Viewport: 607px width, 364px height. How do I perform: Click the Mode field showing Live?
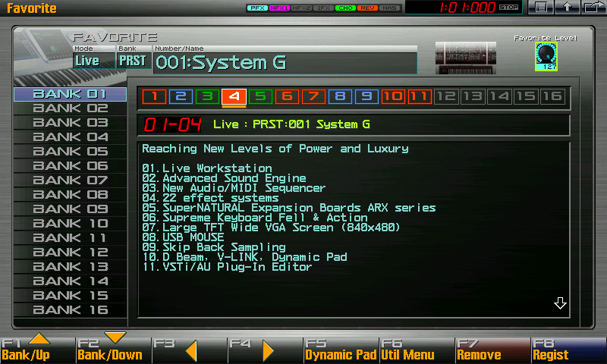click(93, 61)
